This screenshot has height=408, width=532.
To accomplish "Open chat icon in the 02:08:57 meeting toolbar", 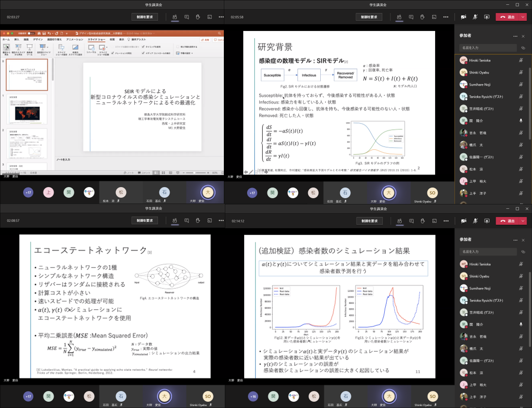I will (187, 220).
